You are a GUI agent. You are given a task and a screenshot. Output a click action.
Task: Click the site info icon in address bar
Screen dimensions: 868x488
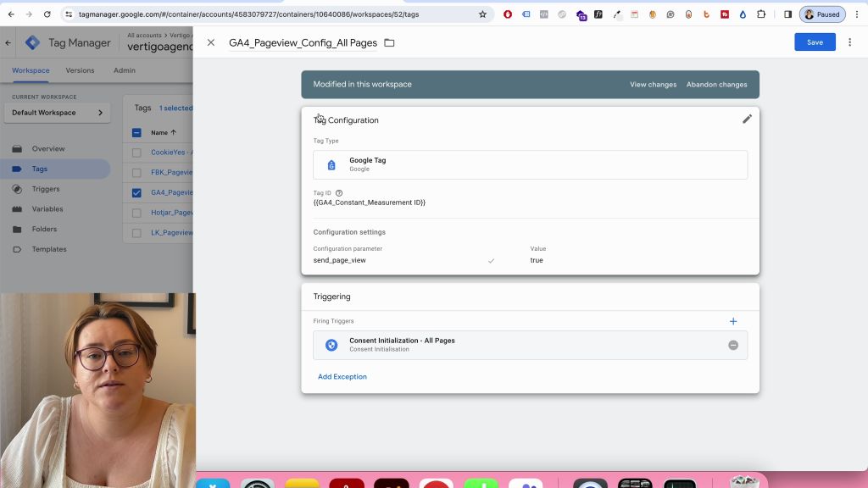click(69, 14)
